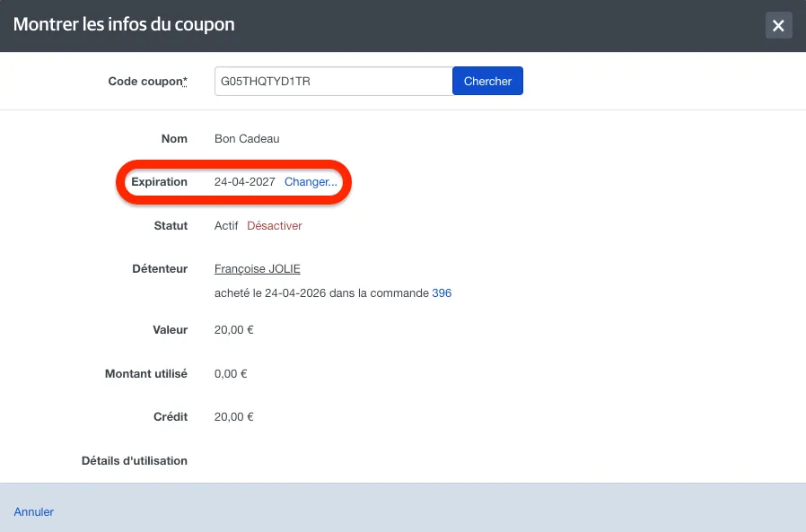The height and width of the screenshot is (532, 806).
Task: Click the Détenteur label
Action: (x=160, y=269)
